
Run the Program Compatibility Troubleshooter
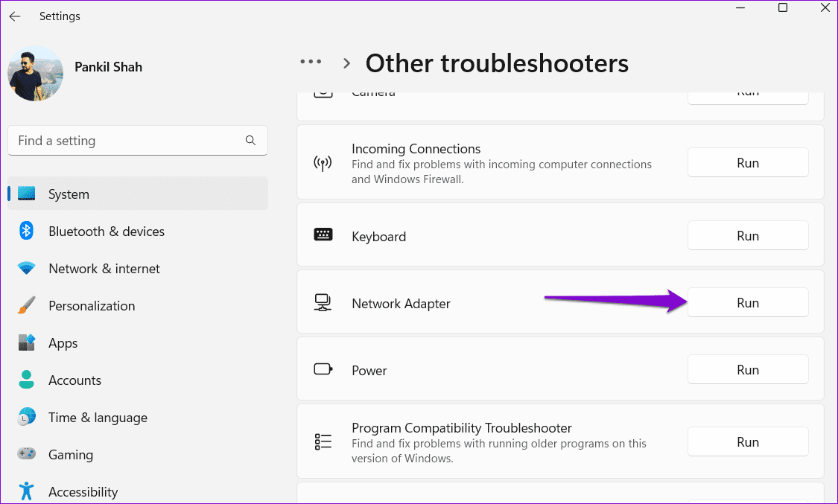click(747, 442)
